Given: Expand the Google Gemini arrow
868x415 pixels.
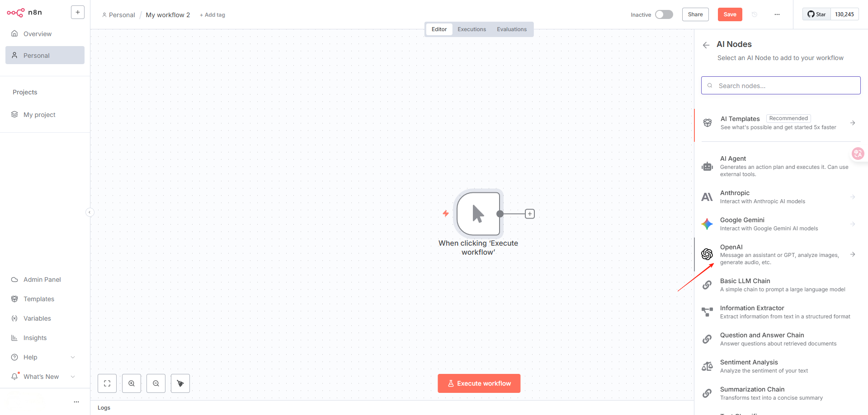Looking at the screenshot, I should (853, 224).
